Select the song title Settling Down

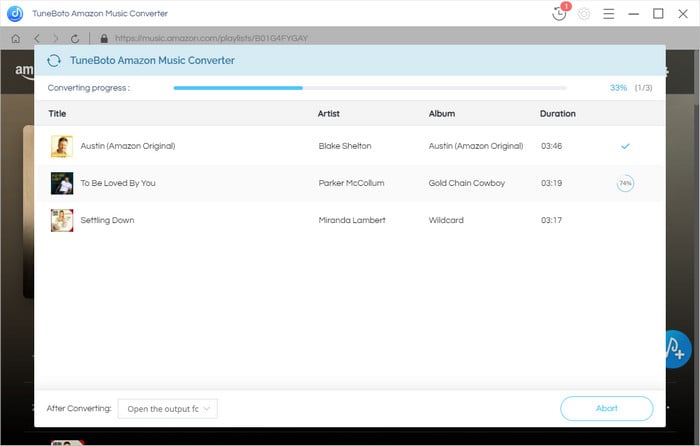(107, 220)
